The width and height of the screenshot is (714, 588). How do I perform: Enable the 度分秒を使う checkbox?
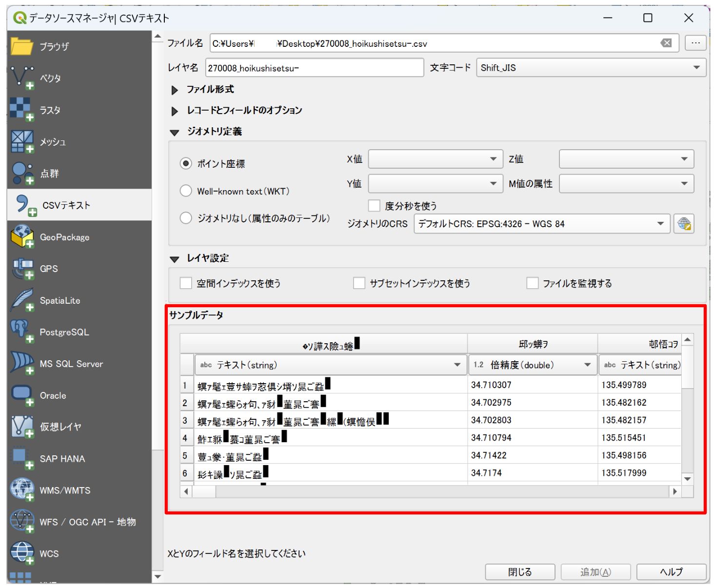click(374, 206)
